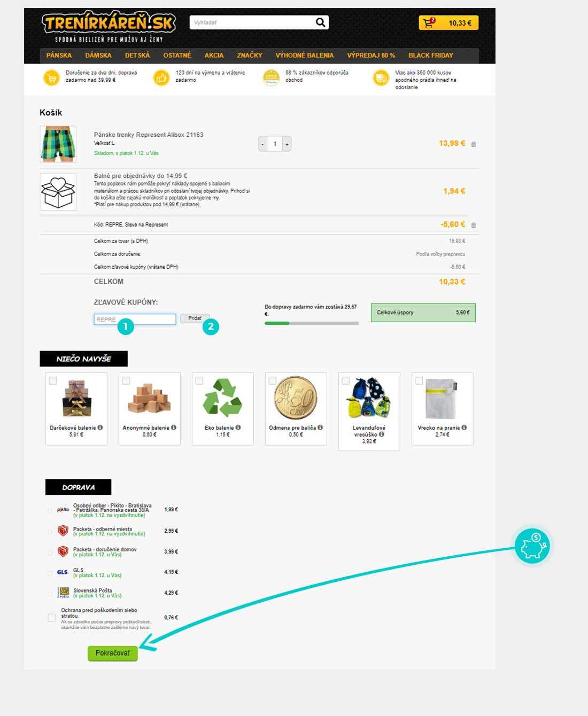Click the Pokračovať button
This screenshot has height=716, width=588.
113,653
